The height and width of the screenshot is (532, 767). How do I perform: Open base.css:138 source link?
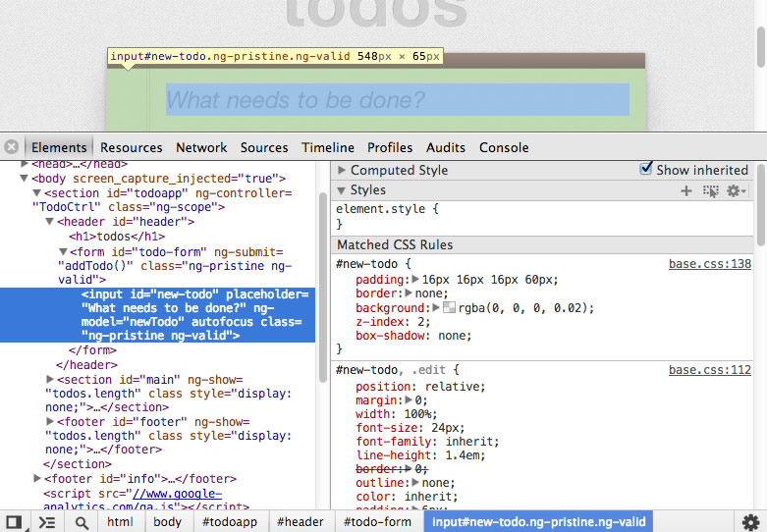[x=709, y=264]
